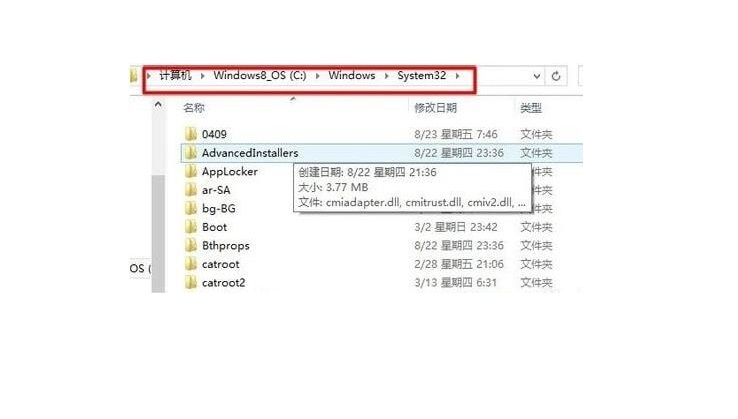738x419 pixels.
Task: Click the 0409 folder icon
Action: coord(191,134)
